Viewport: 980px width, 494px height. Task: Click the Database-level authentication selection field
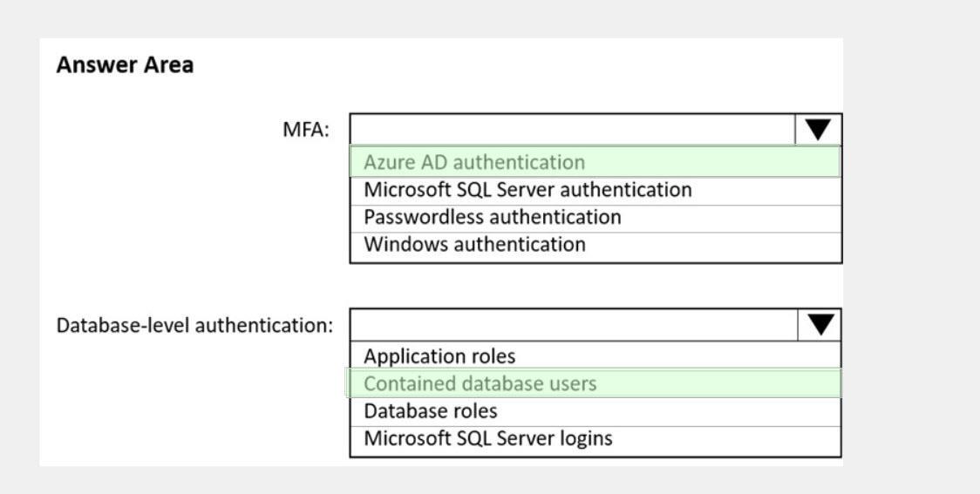pyautogui.click(x=574, y=325)
